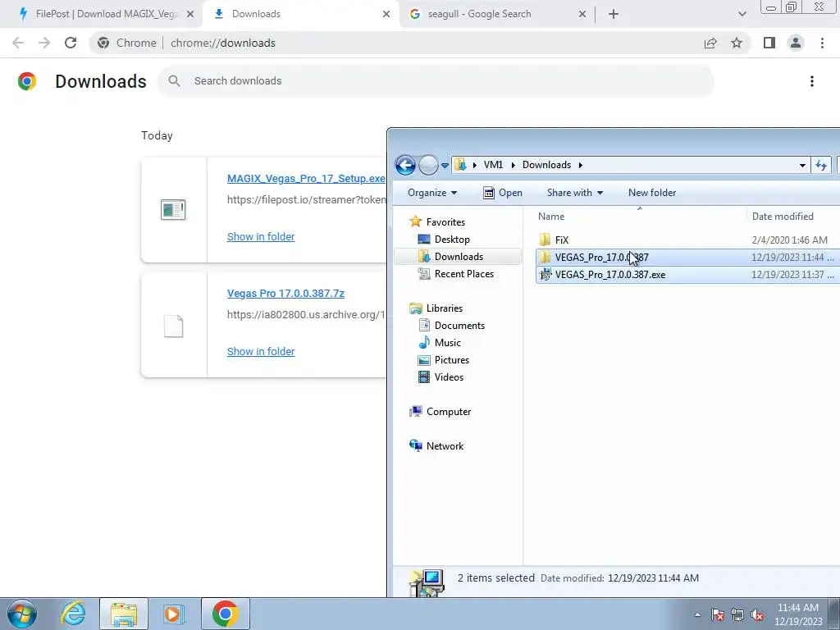Click MAGIX setup file thumbnail icon
The width and height of the screenshot is (840, 630).
(x=173, y=209)
